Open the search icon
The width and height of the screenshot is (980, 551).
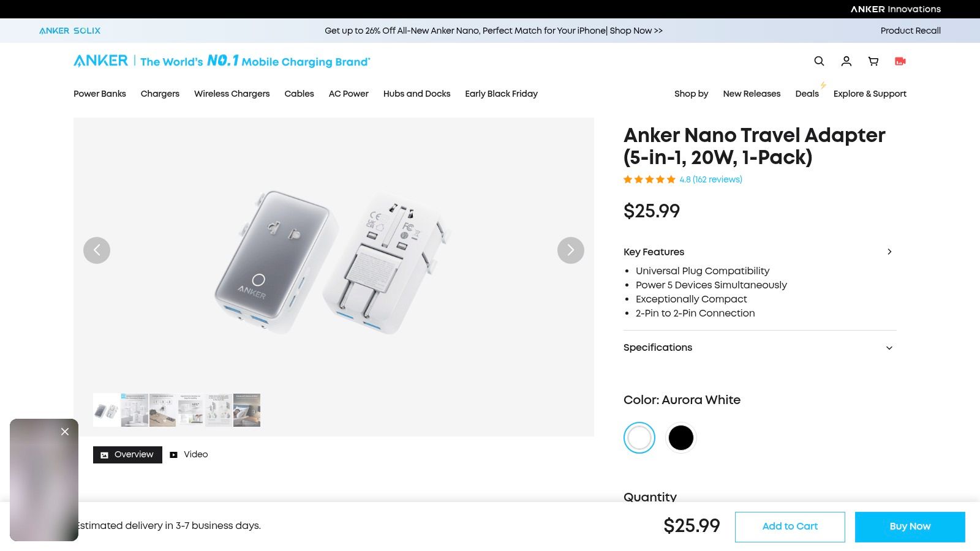(819, 61)
